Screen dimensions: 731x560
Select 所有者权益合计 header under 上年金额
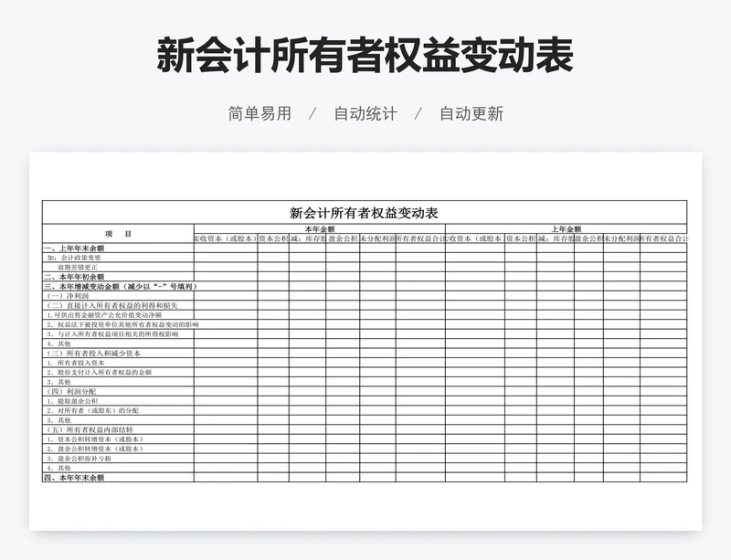tap(663, 238)
